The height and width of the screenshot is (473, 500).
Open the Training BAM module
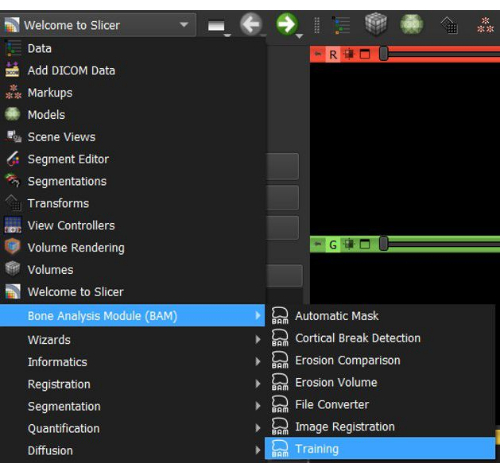[380, 449]
